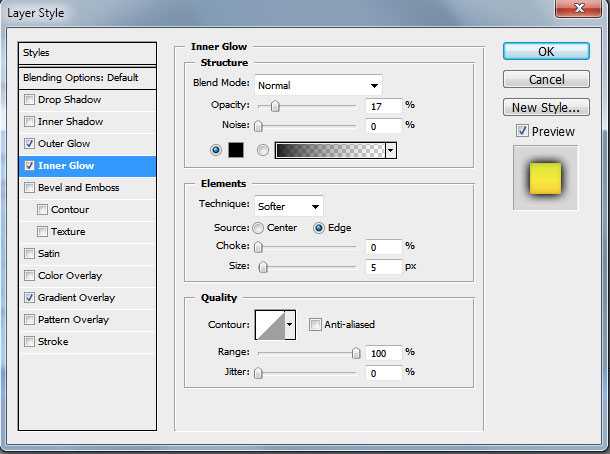
Task: Select the gradient glow radio button
Action: [x=263, y=150]
